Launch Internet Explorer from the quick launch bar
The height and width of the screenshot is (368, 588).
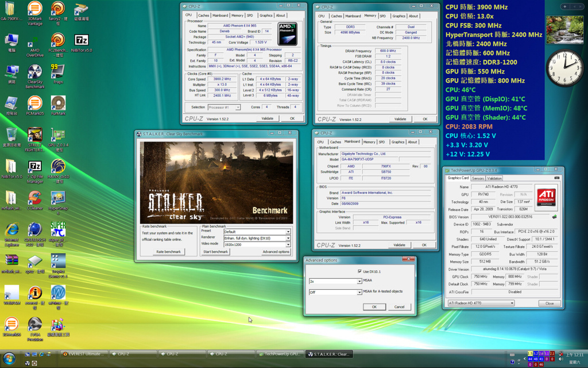(41, 354)
